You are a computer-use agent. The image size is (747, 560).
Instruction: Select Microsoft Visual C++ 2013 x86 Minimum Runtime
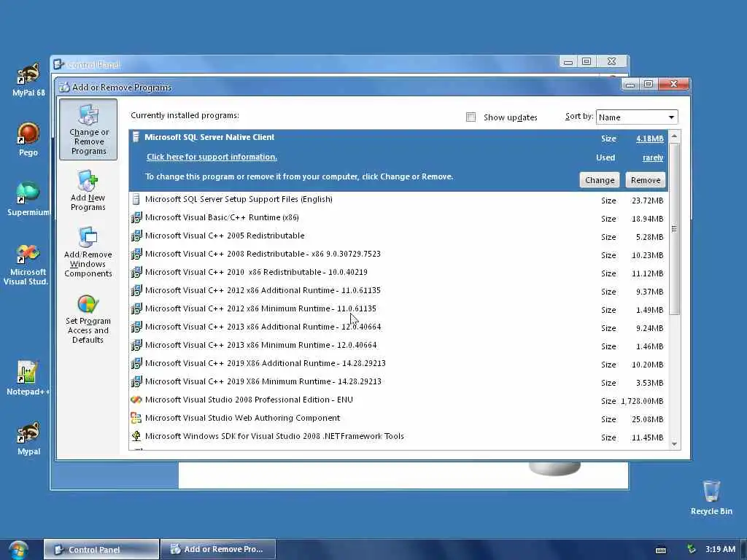tap(398, 345)
